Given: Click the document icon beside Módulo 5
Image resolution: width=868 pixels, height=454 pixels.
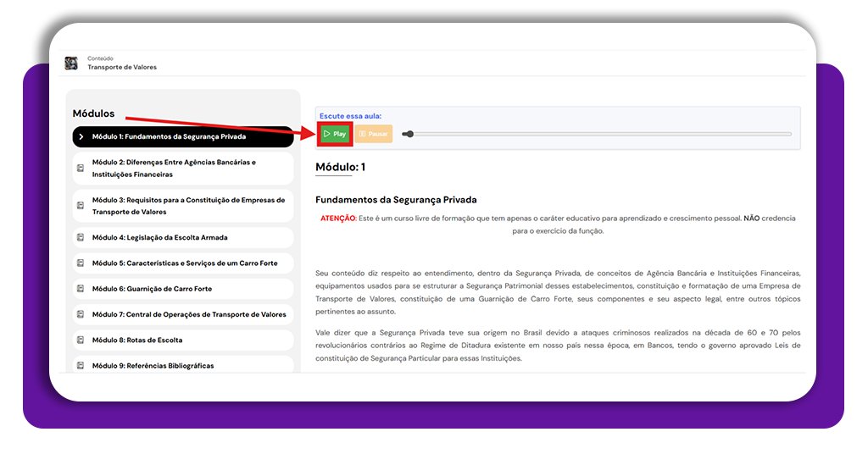Looking at the screenshot, I should point(81,263).
